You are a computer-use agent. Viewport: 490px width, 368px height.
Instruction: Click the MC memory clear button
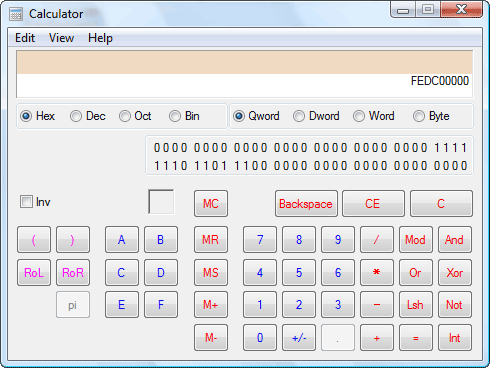211,204
